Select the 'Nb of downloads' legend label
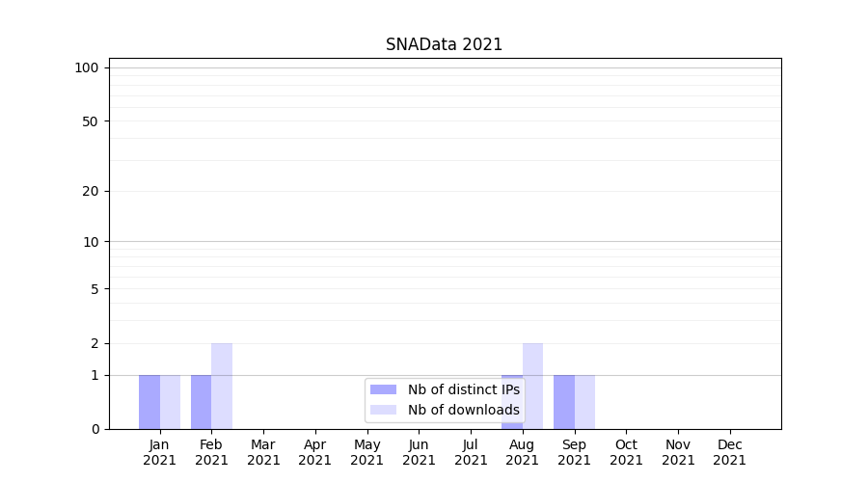The image size is (868, 482). tap(463, 410)
